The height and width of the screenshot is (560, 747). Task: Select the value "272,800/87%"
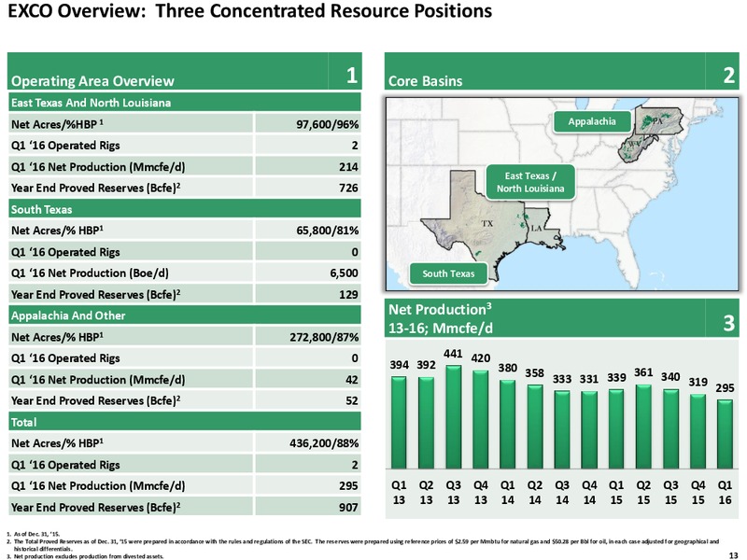pos(324,338)
